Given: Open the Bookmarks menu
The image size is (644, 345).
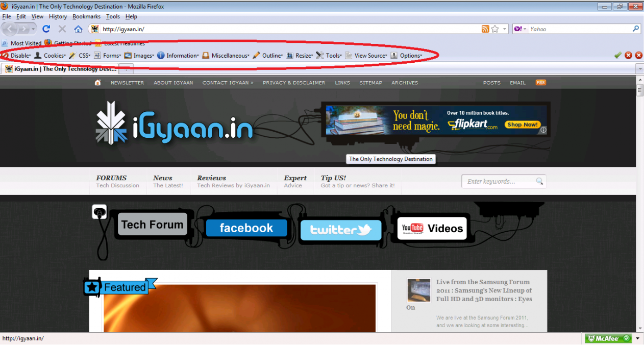Looking at the screenshot, I should click(x=86, y=16).
